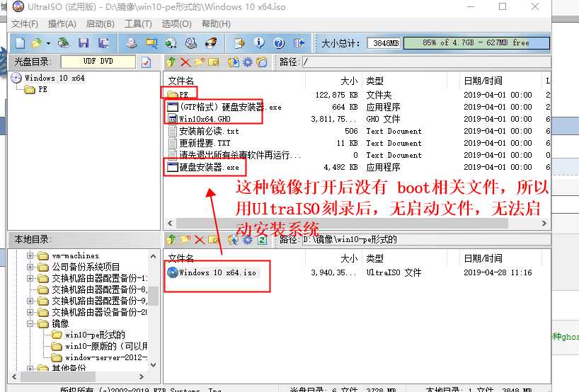The width and height of the screenshot is (579, 392).
Task: Expand the 交换机路由器配置备份-1 folder node
Action: (30, 278)
